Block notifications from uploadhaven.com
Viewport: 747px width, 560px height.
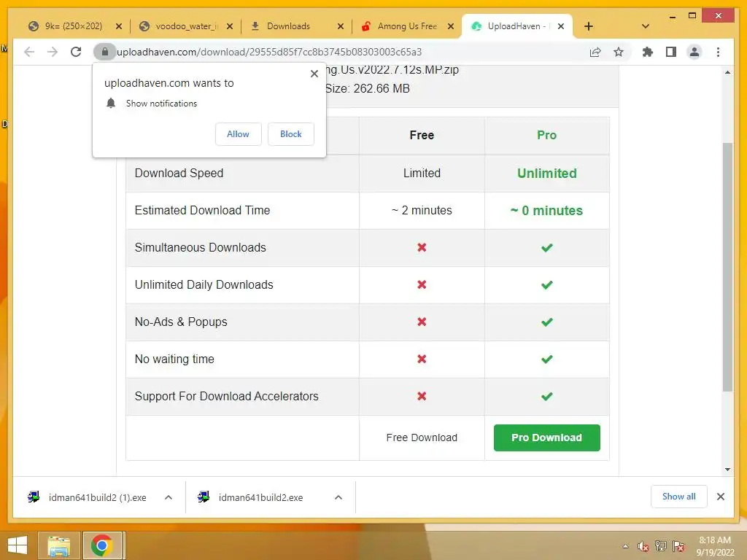point(290,134)
